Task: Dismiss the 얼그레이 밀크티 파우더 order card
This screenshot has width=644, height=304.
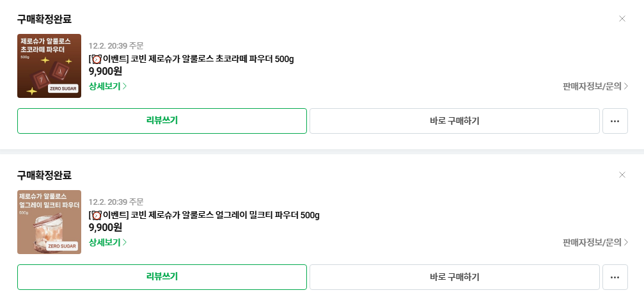Action: (x=622, y=175)
